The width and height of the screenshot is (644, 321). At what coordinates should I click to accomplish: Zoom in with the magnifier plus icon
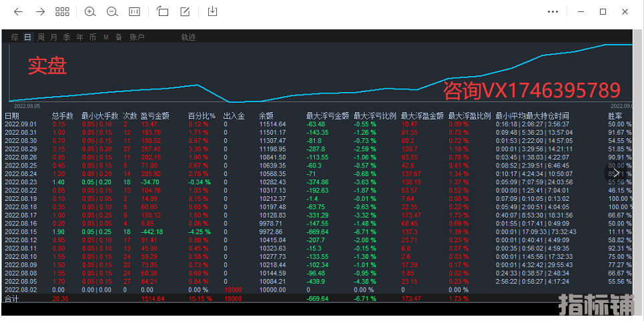(x=90, y=12)
